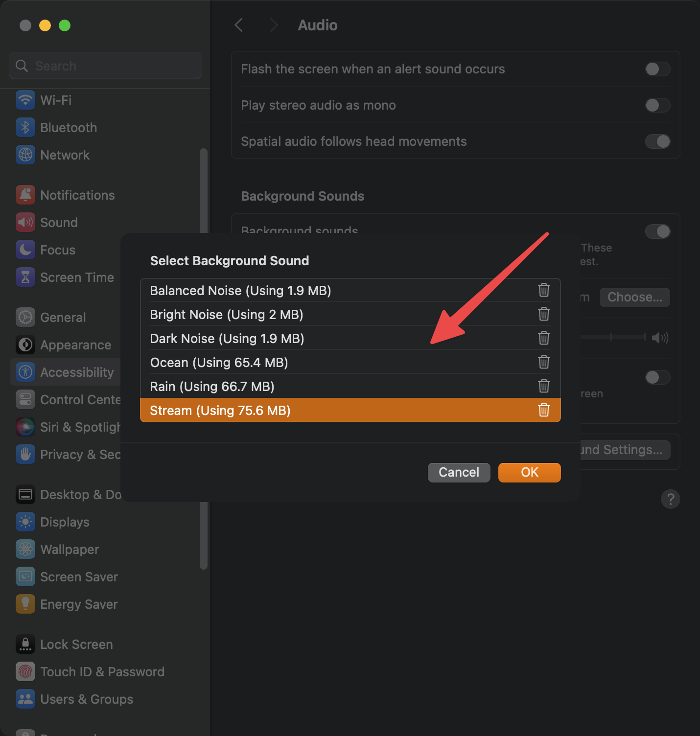Open Appearance settings from the sidebar
The width and height of the screenshot is (700, 736).
(x=75, y=345)
